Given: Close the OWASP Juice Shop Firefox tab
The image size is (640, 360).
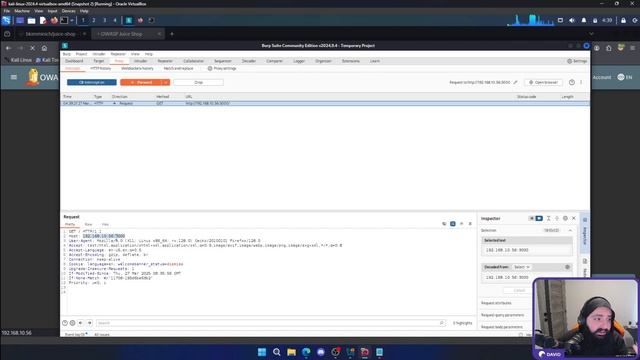Looking at the screenshot, I should pyautogui.click(x=159, y=34).
